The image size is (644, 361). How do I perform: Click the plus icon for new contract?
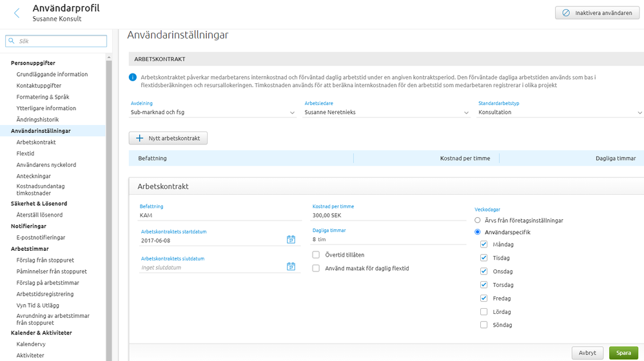point(139,139)
